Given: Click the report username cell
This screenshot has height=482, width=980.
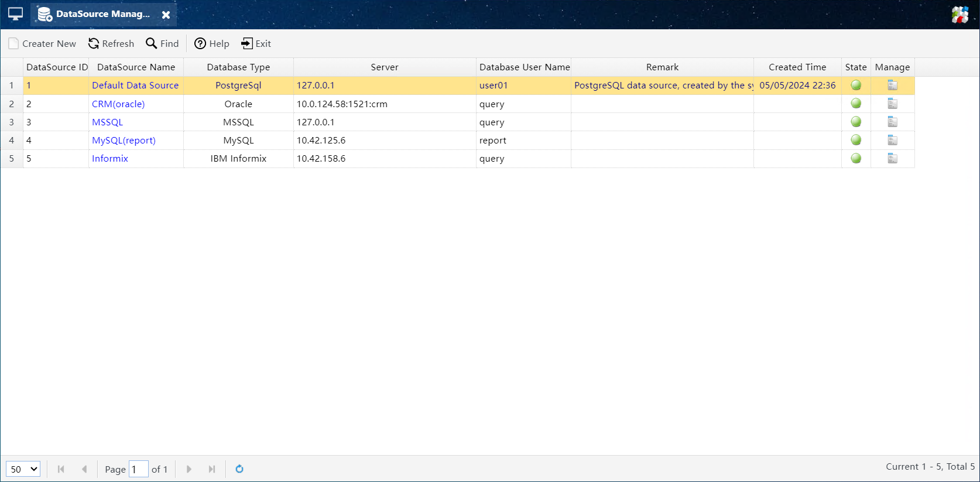Looking at the screenshot, I should click(524, 141).
